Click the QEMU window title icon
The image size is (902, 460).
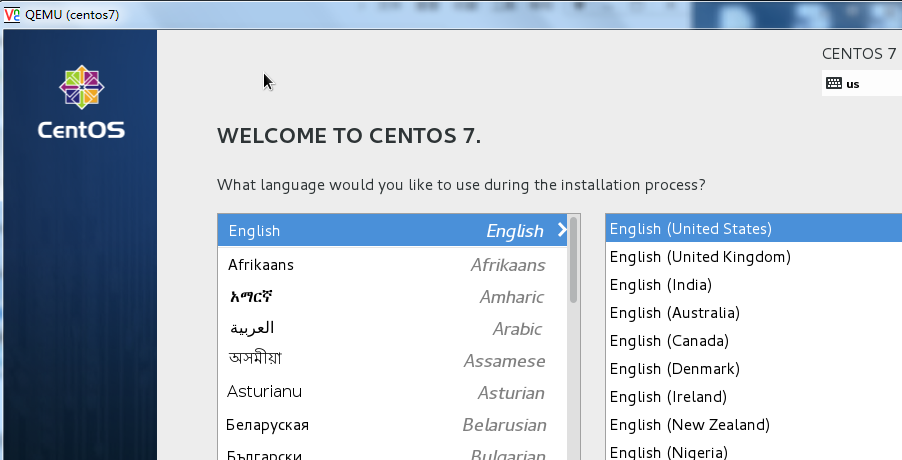click(12, 14)
